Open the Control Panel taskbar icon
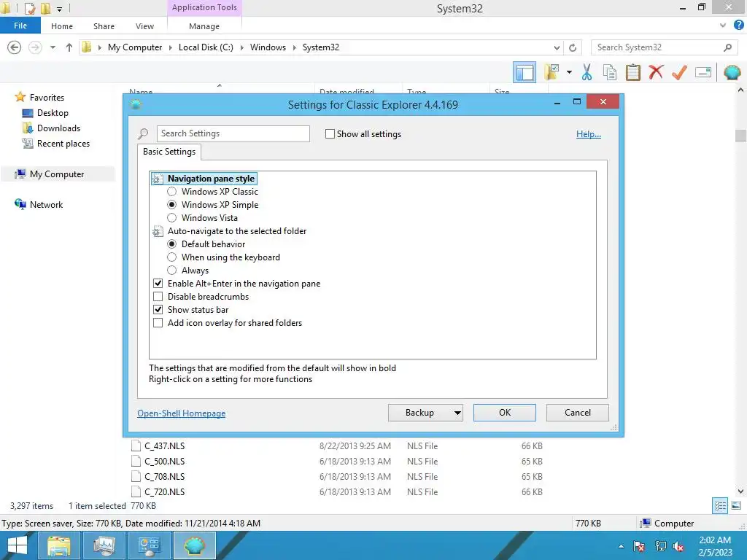The width and height of the screenshot is (747, 560). tap(149, 545)
